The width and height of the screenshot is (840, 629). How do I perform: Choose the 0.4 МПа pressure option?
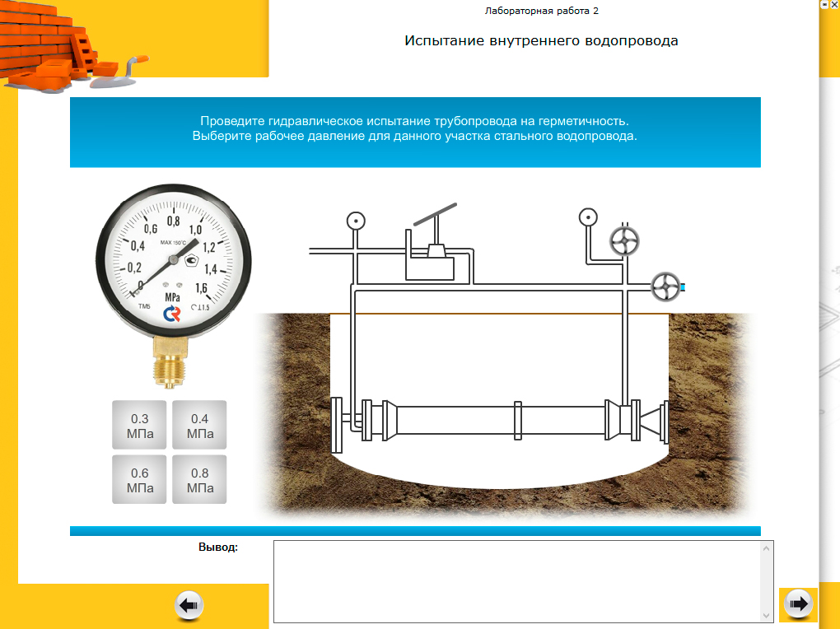click(x=199, y=426)
